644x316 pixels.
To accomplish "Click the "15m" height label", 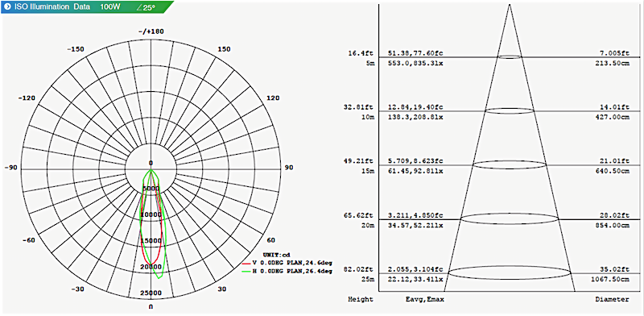I will click(x=369, y=171).
